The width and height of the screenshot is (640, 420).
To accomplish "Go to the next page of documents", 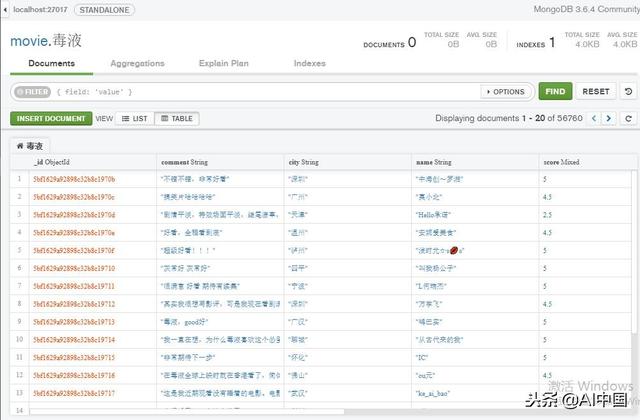I will (609, 118).
